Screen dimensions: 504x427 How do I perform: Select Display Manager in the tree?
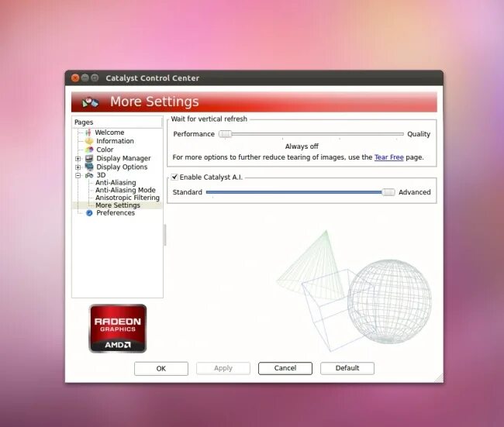[x=123, y=158]
